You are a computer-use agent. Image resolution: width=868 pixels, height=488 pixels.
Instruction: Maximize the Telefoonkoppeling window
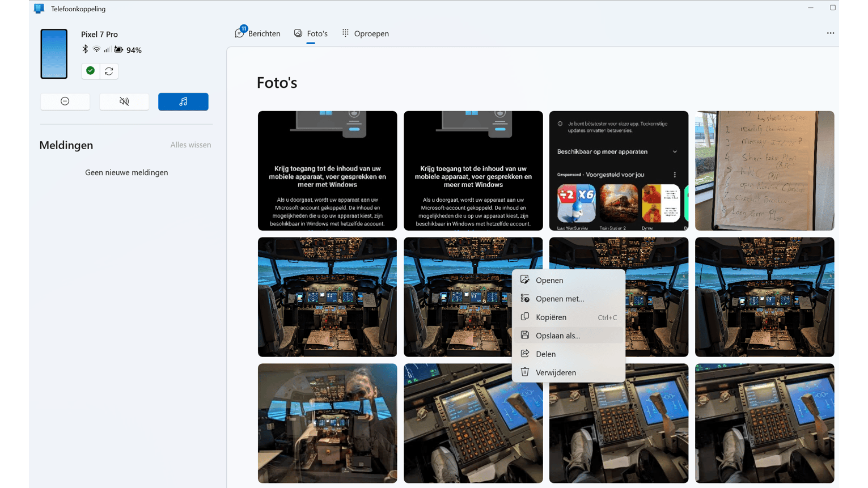tap(833, 8)
